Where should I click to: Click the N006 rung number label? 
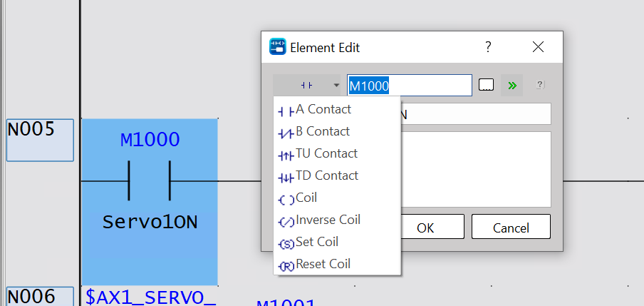39,296
